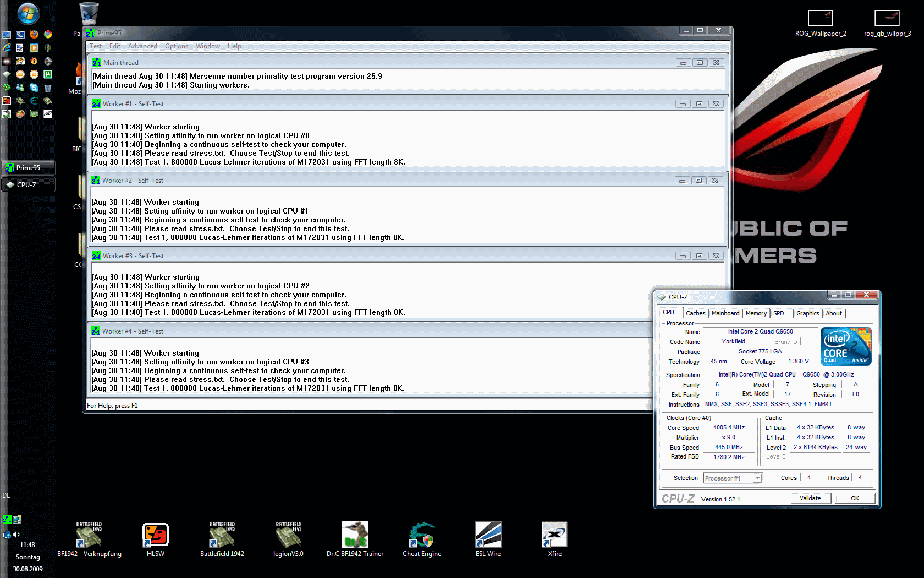Open Windows Live Messenger from quick launch

[x=20, y=88]
